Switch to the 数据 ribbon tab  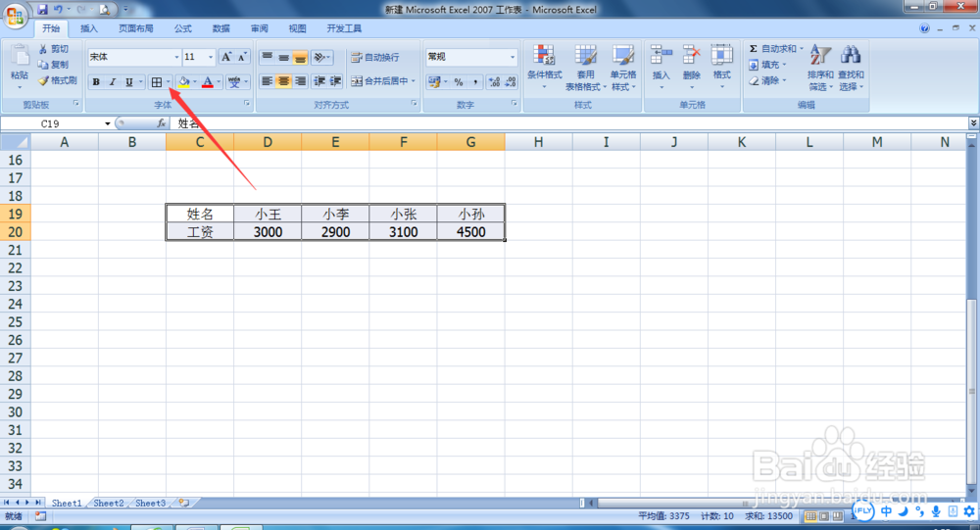point(220,28)
